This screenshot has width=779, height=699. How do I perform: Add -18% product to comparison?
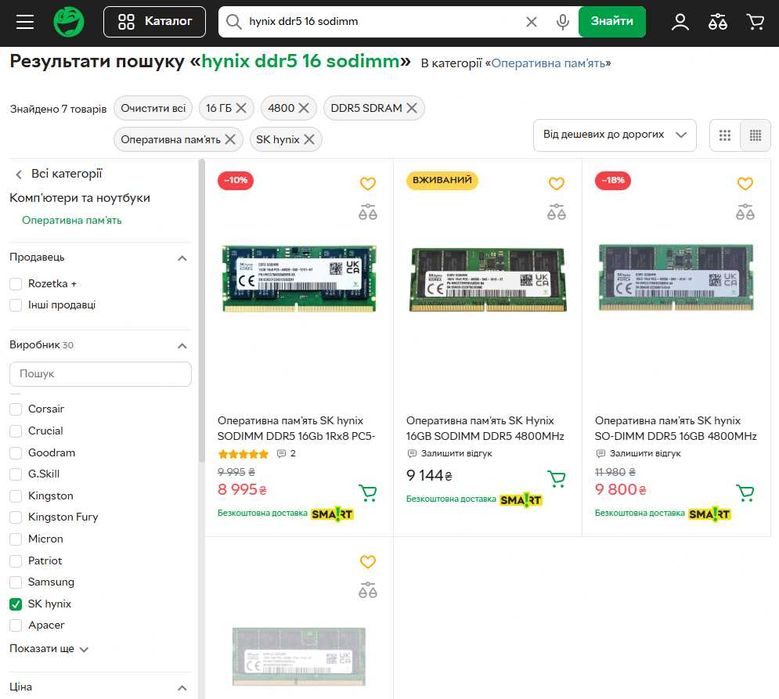[x=745, y=212]
